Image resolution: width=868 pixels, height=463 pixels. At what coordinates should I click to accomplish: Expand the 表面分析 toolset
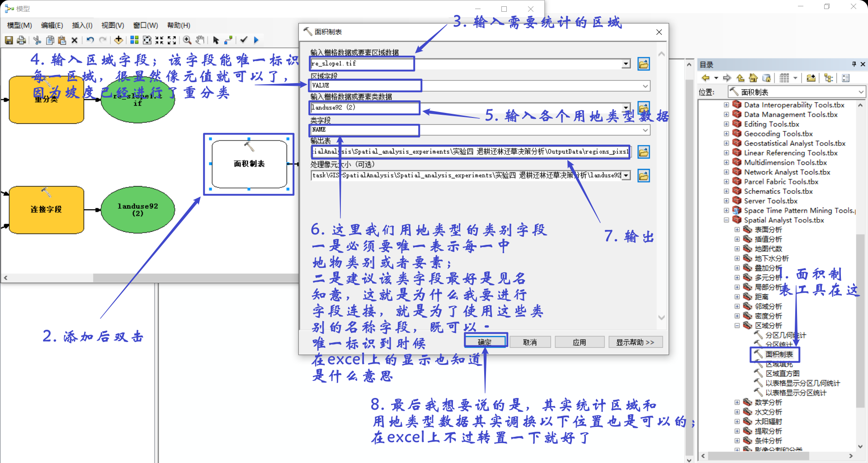tap(737, 229)
